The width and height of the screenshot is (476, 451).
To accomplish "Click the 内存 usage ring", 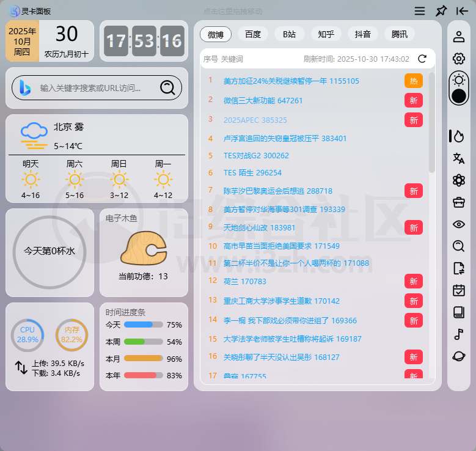I will coord(71,335).
